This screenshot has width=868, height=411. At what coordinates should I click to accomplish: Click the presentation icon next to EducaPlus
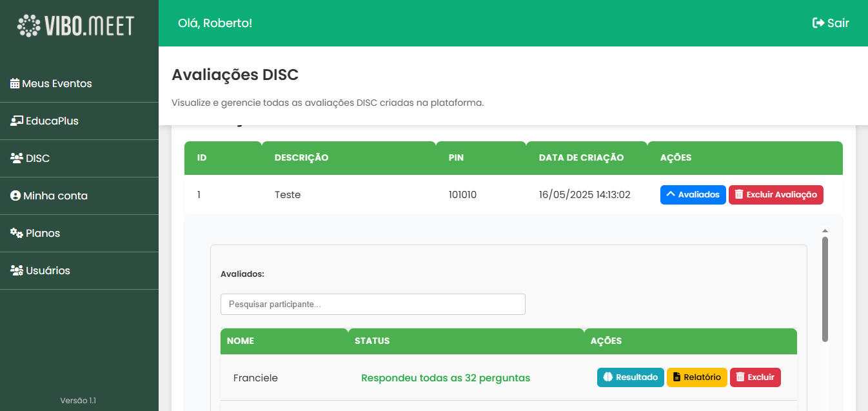(x=16, y=120)
